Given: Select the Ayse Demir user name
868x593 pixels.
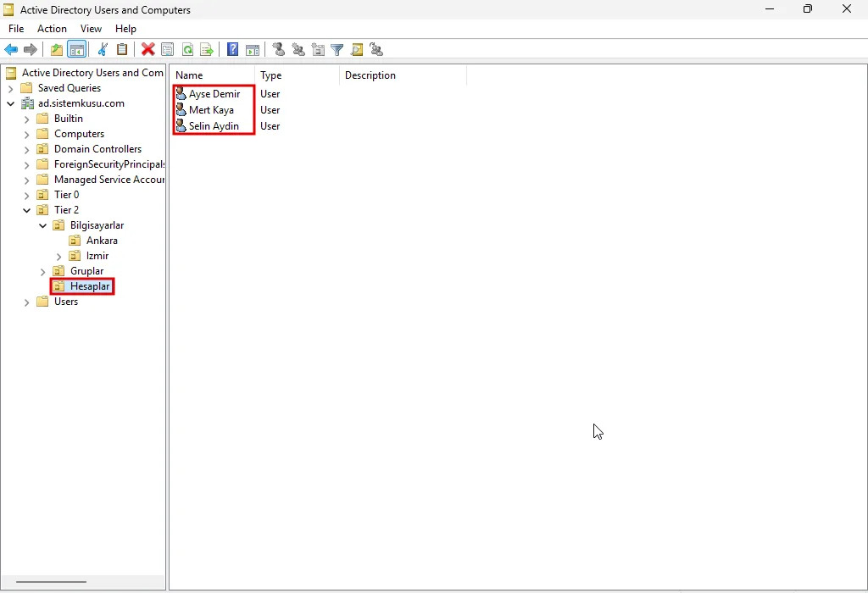Looking at the screenshot, I should [x=214, y=94].
